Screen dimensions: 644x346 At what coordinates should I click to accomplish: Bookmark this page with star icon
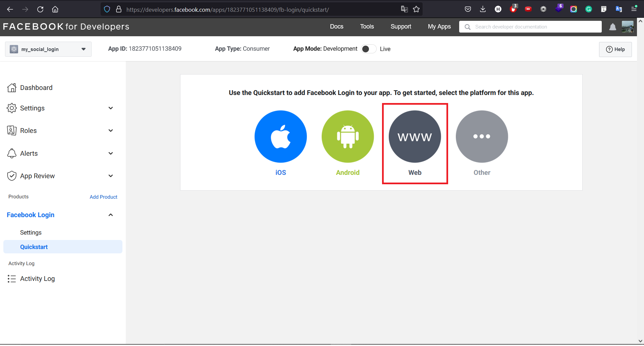pyautogui.click(x=416, y=9)
